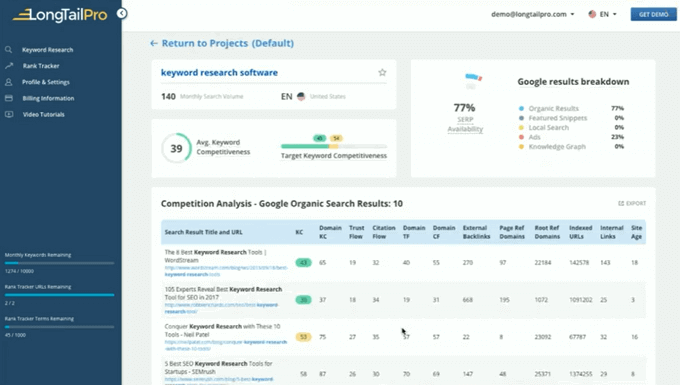Click the Keyword Research magnifier icon
The height and width of the screenshot is (385, 680).
[9, 49]
